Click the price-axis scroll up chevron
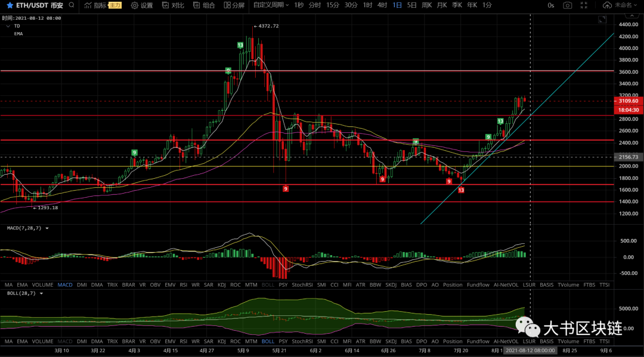 pyautogui.click(x=631, y=15)
